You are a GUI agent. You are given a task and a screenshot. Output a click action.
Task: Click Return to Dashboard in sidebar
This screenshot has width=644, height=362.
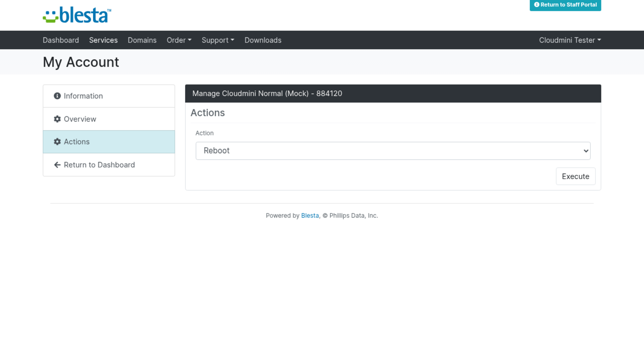tap(109, 165)
